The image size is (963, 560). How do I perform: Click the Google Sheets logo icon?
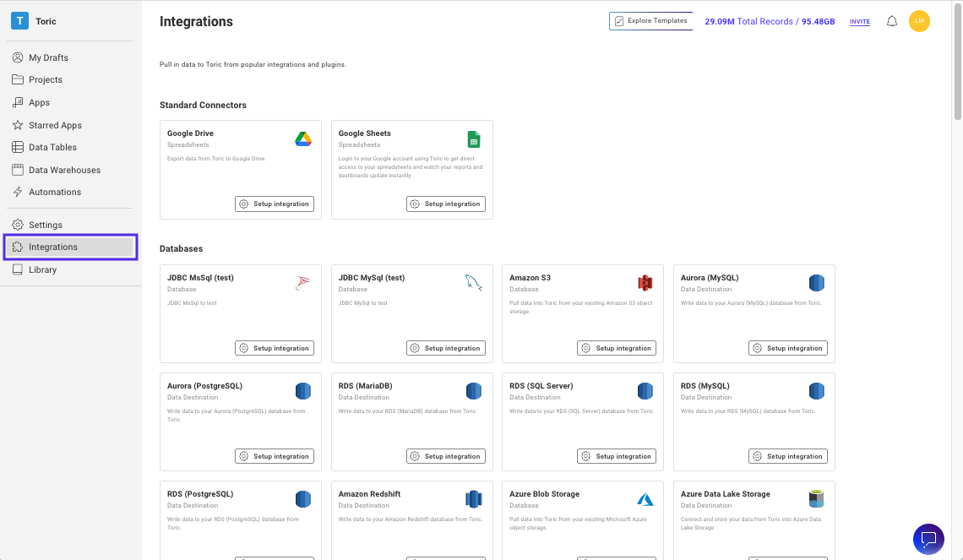click(474, 139)
